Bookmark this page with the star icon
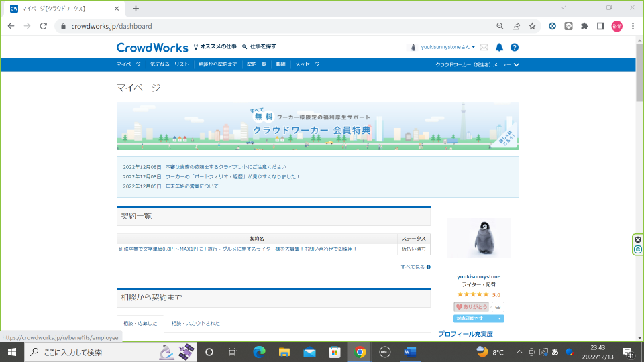The height and width of the screenshot is (362, 644). pos(532,26)
